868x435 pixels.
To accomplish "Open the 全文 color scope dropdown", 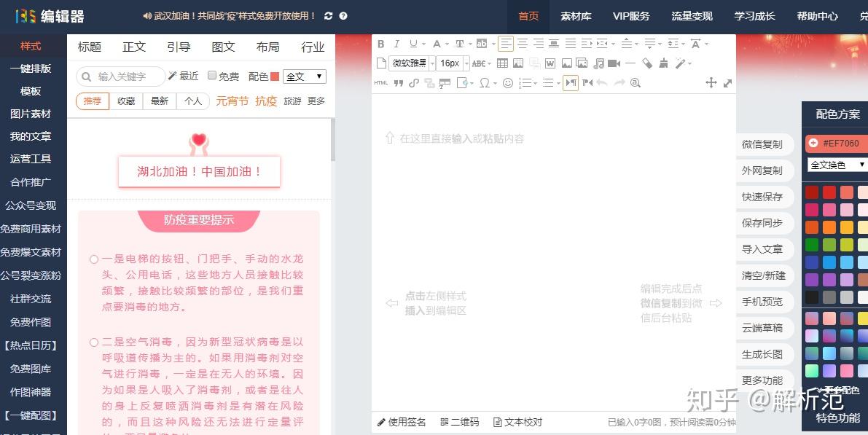I will pyautogui.click(x=305, y=77).
